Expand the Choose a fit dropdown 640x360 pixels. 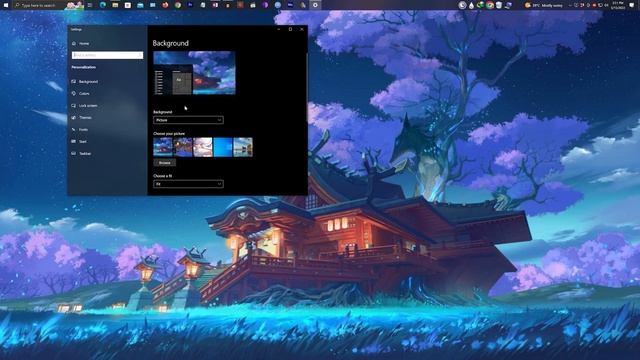(188, 184)
